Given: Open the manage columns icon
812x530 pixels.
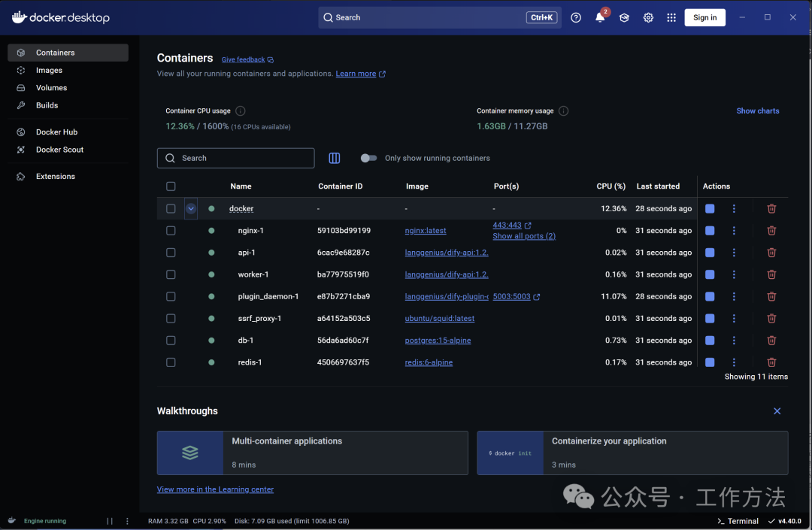Looking at the screenshot, I should (334, 159).
